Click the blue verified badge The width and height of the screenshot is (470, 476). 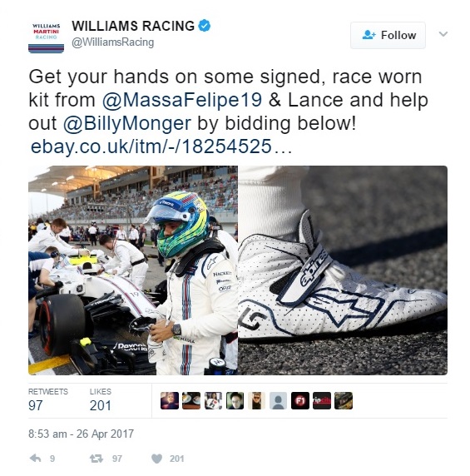click(x=204, y=26)
